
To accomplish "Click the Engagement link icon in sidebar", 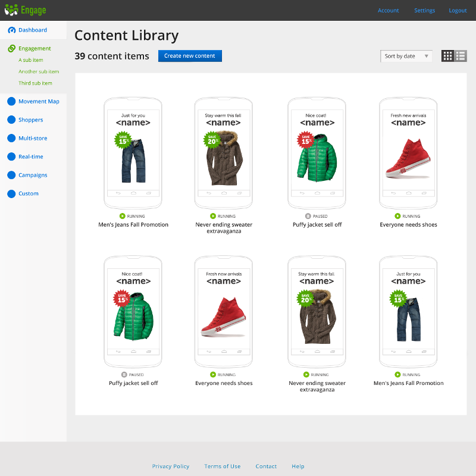I will tap(11, 49).
